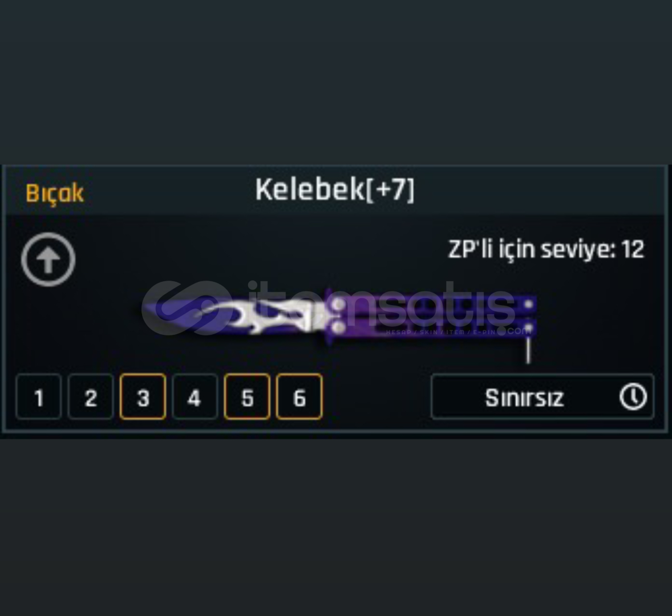Select slot number 1
Screen dimensions: 672x616
click(x=39, y=396)
